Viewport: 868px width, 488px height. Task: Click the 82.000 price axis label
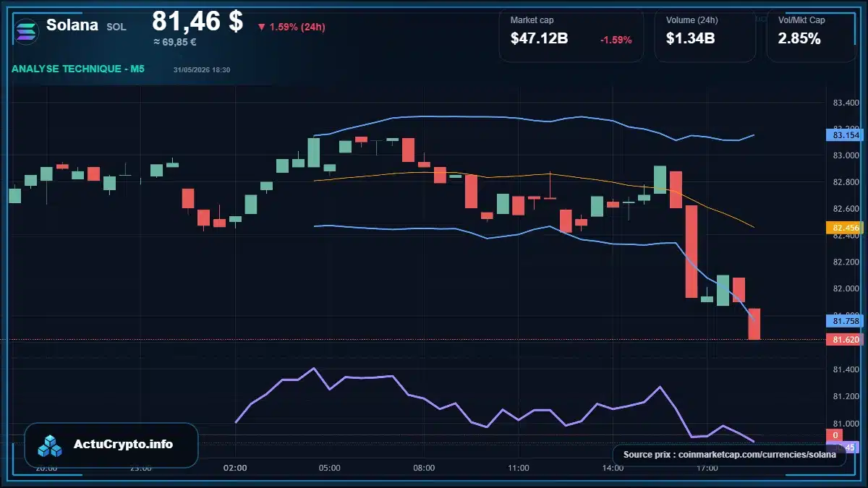tap(846, 289)
